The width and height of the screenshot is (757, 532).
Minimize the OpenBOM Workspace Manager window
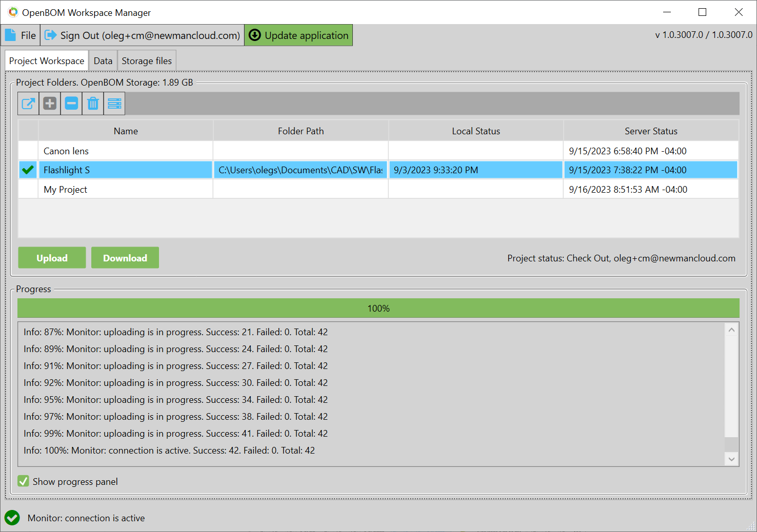tap(667, 12)
